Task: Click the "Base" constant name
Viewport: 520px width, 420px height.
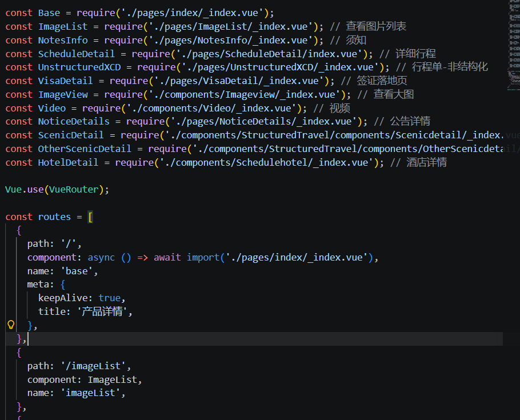Action: (49, 13)
